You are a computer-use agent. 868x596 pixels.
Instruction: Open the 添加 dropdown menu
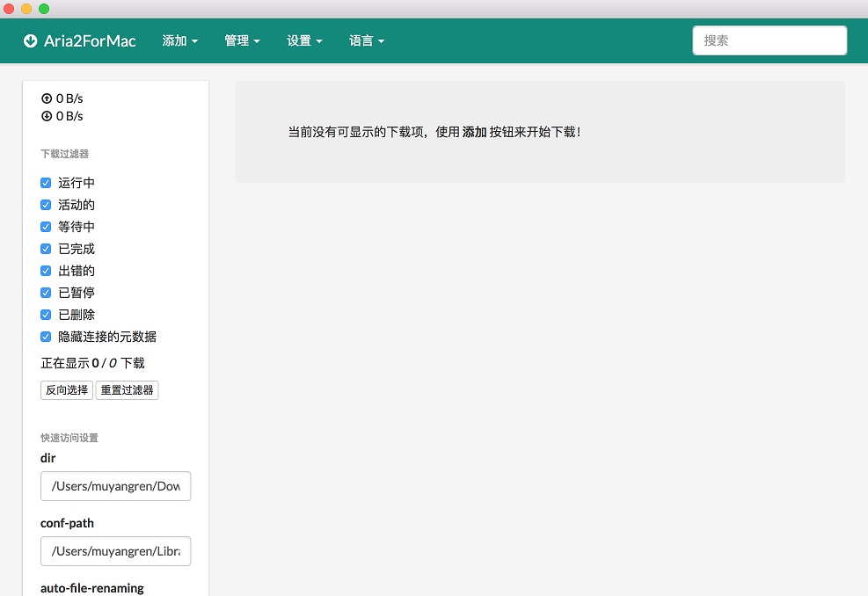[180, 41]
